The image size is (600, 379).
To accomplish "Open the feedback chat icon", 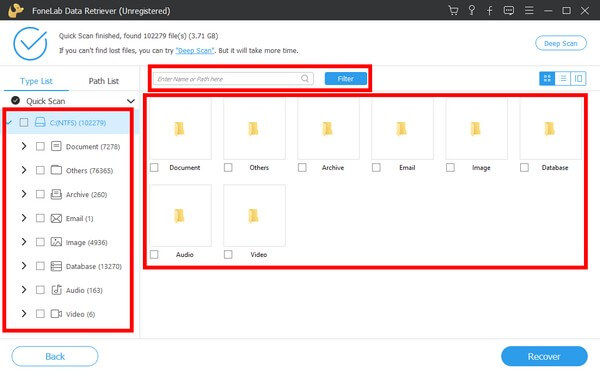I will click(x=509, y=10).
